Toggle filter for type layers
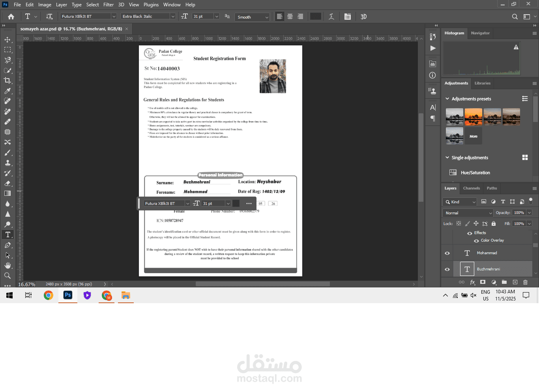 [x=503, y=202]
